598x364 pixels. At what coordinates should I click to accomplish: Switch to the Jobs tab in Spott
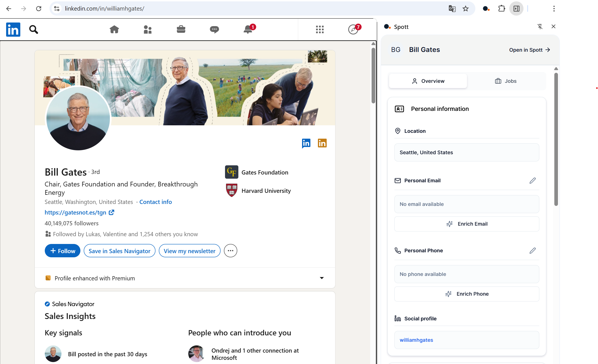[506, 81]
